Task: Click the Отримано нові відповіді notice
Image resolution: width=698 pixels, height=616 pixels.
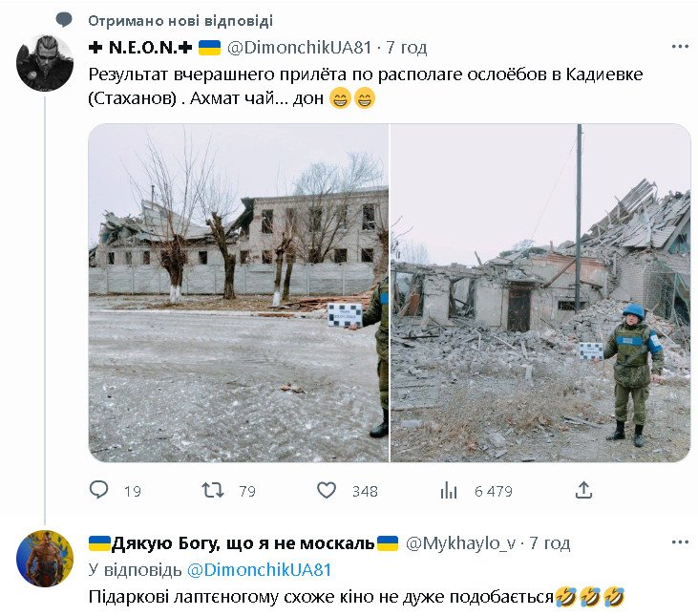Action: tap(180, 20)
